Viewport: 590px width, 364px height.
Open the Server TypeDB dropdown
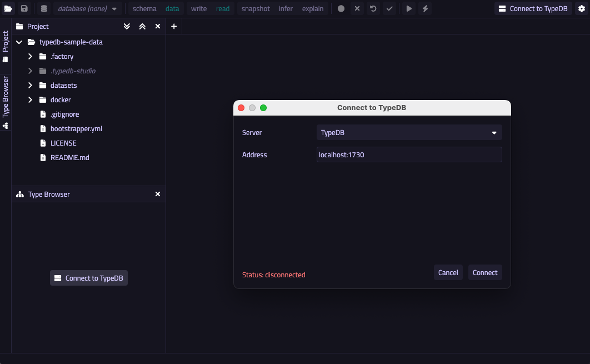409,132
